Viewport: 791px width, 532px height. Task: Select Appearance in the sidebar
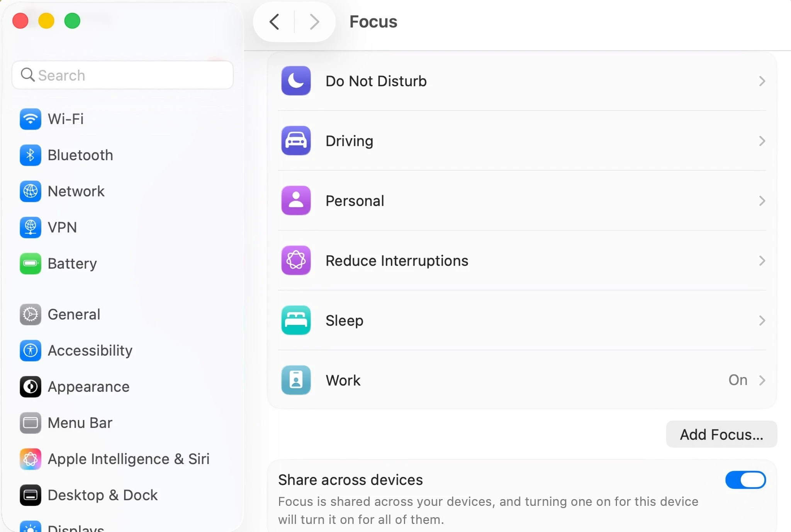tap(122, 386)
